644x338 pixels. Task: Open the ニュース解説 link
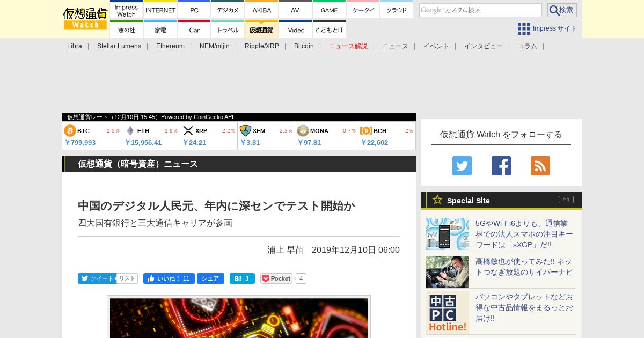348,46
